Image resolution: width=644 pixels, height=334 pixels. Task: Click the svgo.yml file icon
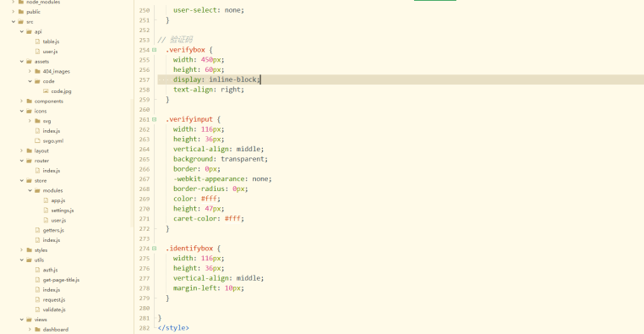click(37, 141)
